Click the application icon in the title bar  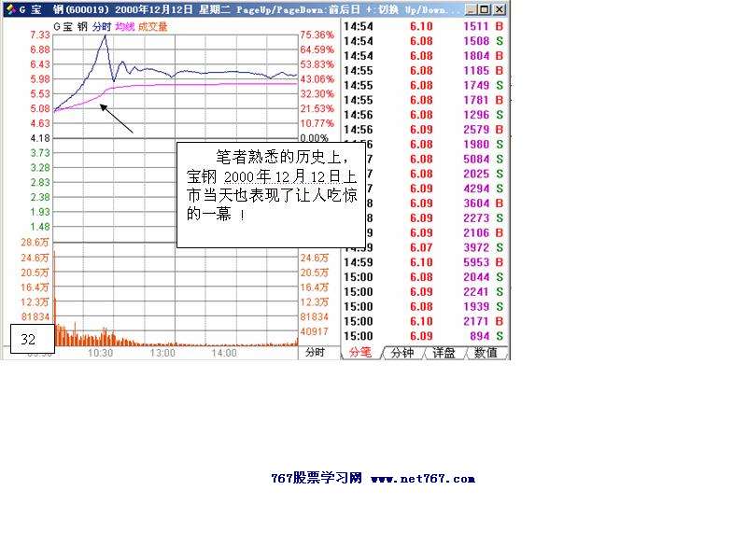(x=11, y=7)
